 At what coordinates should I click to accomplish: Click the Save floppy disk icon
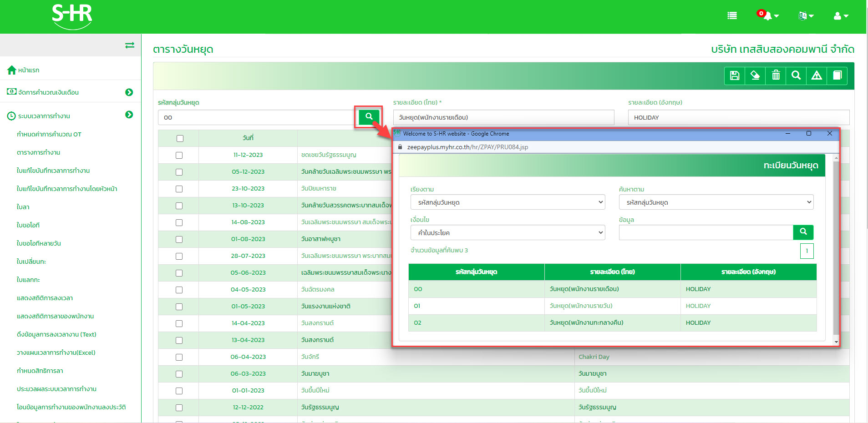(734, 76)
